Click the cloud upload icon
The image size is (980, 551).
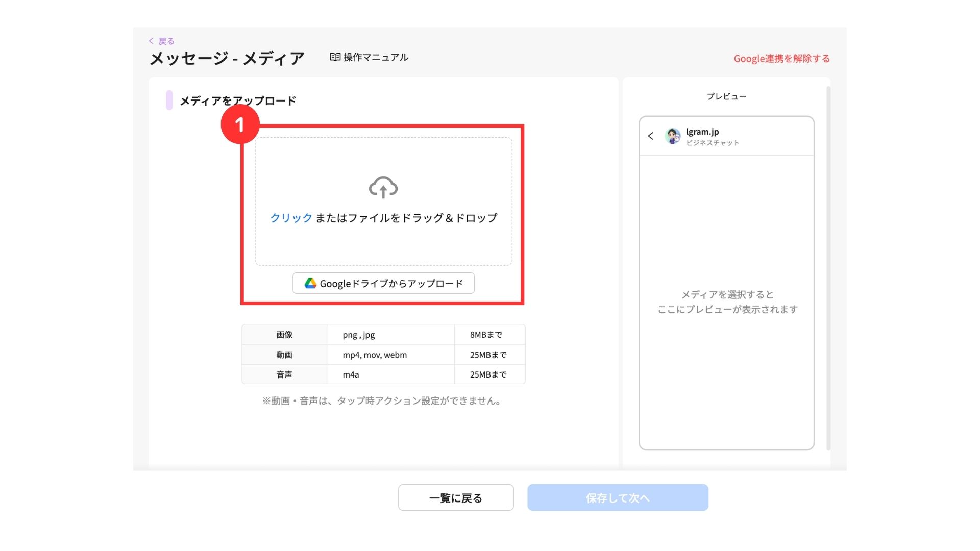383,187
